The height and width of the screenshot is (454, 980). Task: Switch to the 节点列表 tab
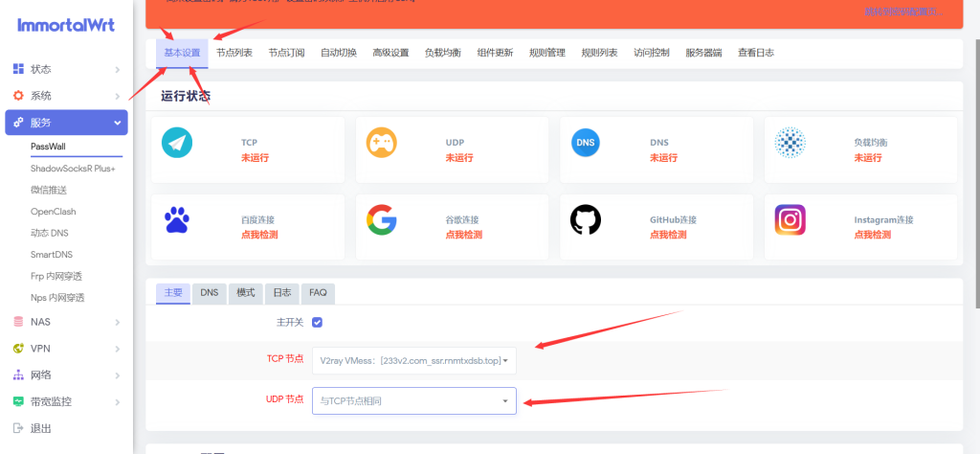click(x=234, y=53)
